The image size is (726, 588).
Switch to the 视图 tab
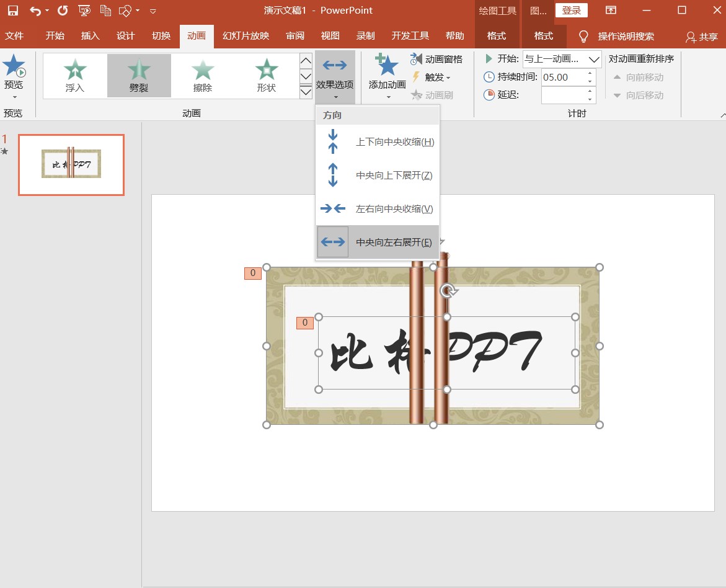coord(330,36)
